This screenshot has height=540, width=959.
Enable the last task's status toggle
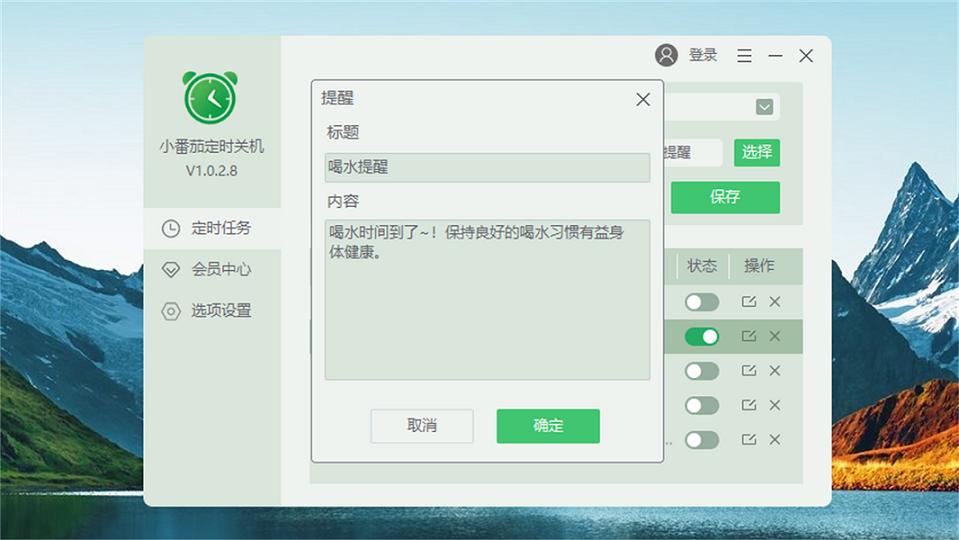[x=702, y=440]
